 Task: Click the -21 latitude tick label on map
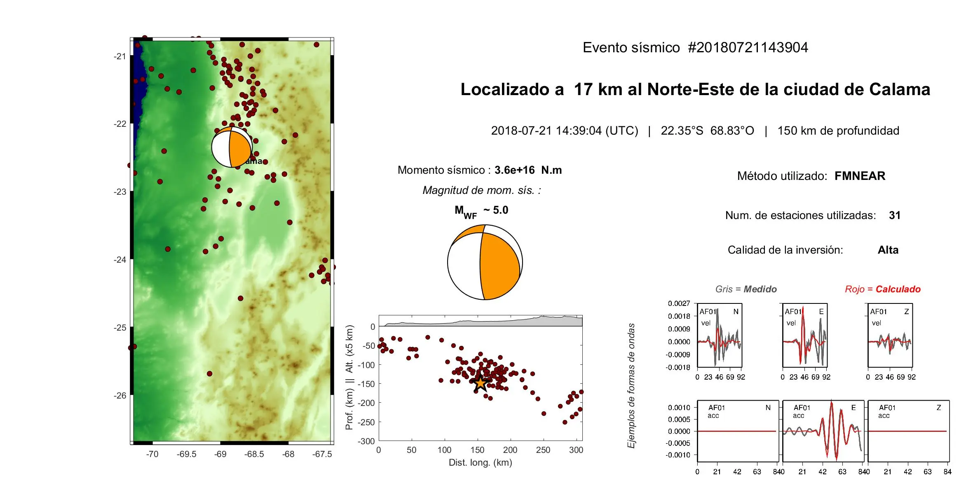[x=120, y=56]
